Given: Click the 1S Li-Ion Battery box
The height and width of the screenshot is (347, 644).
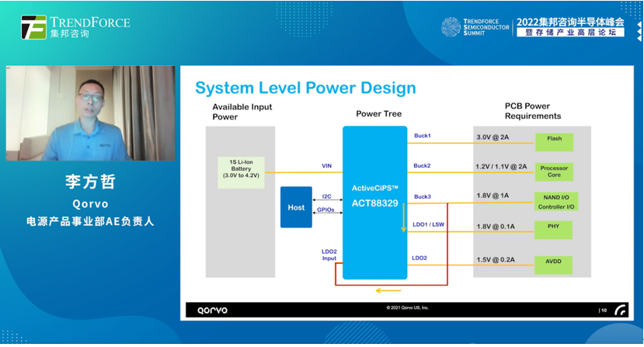Looking at the screenshot, I should click(241, 172).
